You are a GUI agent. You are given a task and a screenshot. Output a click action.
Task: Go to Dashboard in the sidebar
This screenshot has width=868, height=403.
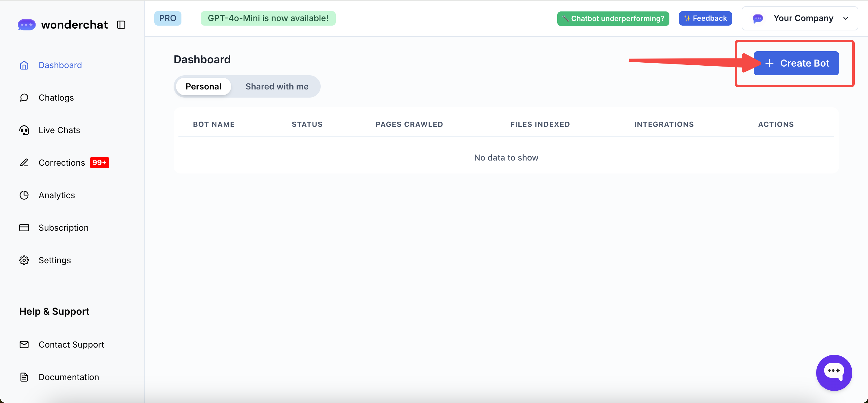60,65
